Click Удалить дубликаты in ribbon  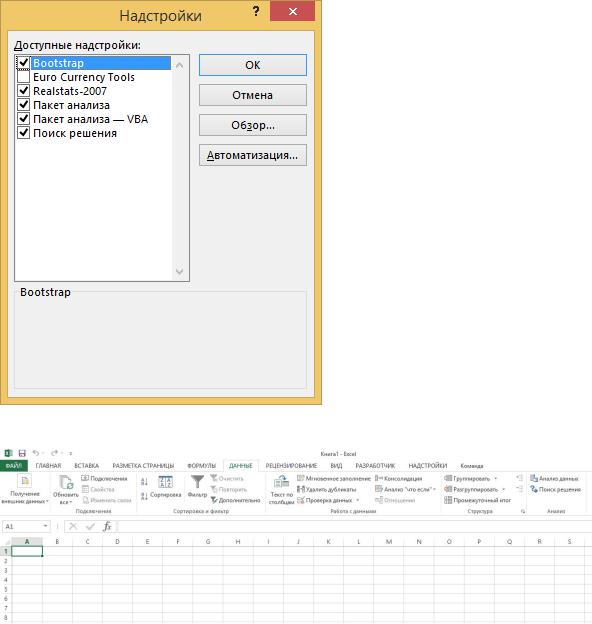(x=327, y=489)
